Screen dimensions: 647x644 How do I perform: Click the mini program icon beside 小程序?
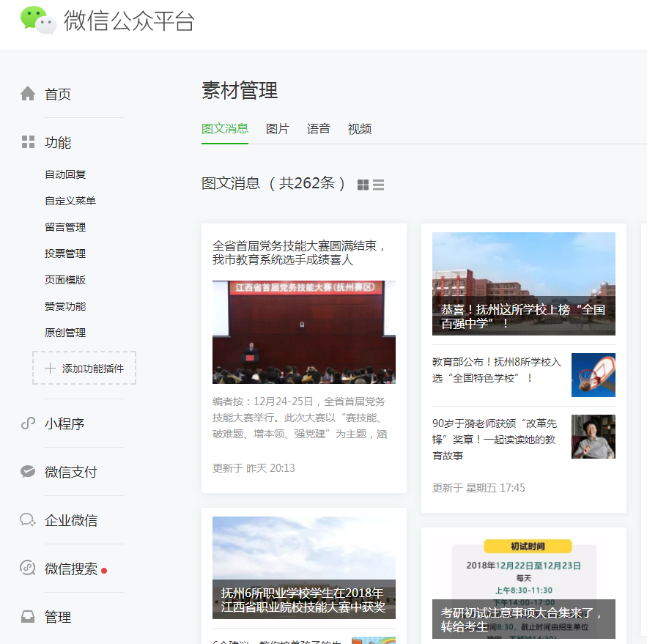coord(28,423)
